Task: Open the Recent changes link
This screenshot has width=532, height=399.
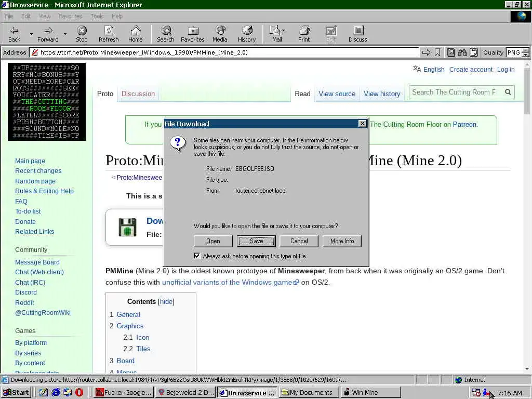Action: point(38,170)
